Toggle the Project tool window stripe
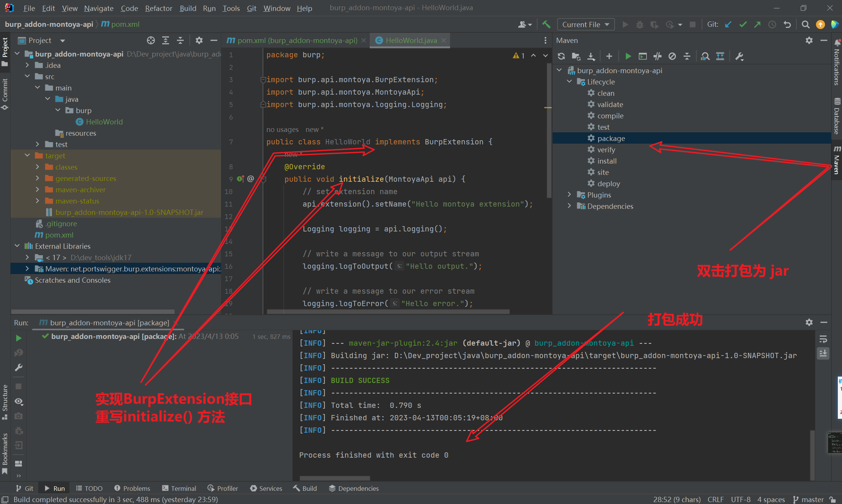This screenshot has height=504, width=842. click(5, 52)
